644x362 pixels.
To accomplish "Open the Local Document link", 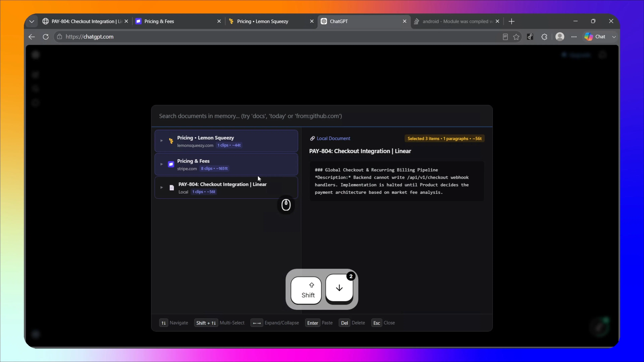I will [x=334, y=138].
